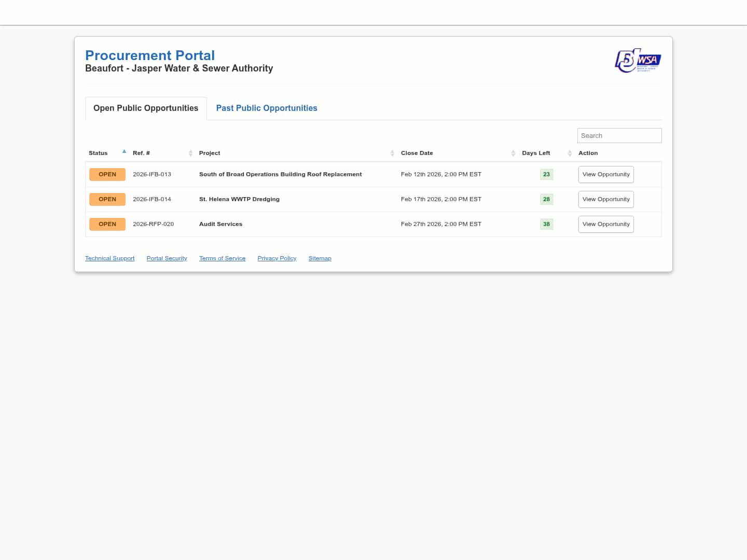Go to the Privacy Policy page
Image resolution: width=747 pixels, height=560 pixels.
276,258
